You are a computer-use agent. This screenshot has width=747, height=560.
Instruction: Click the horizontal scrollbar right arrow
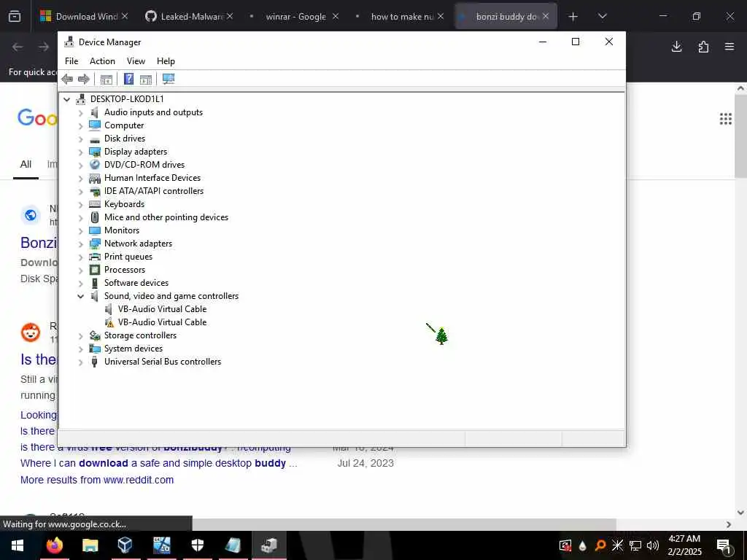tap(729, 524)
